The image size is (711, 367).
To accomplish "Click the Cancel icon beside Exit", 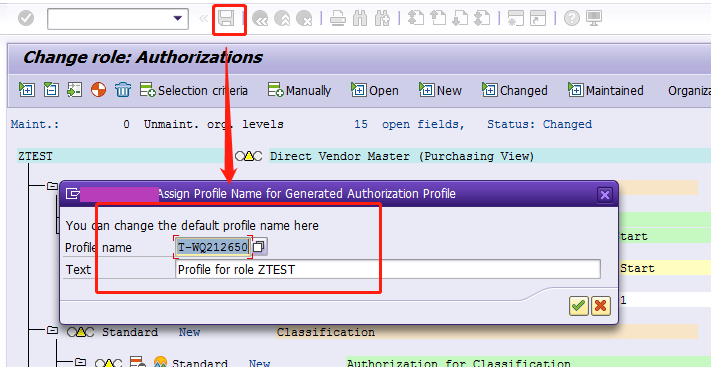I will (304, 19).
